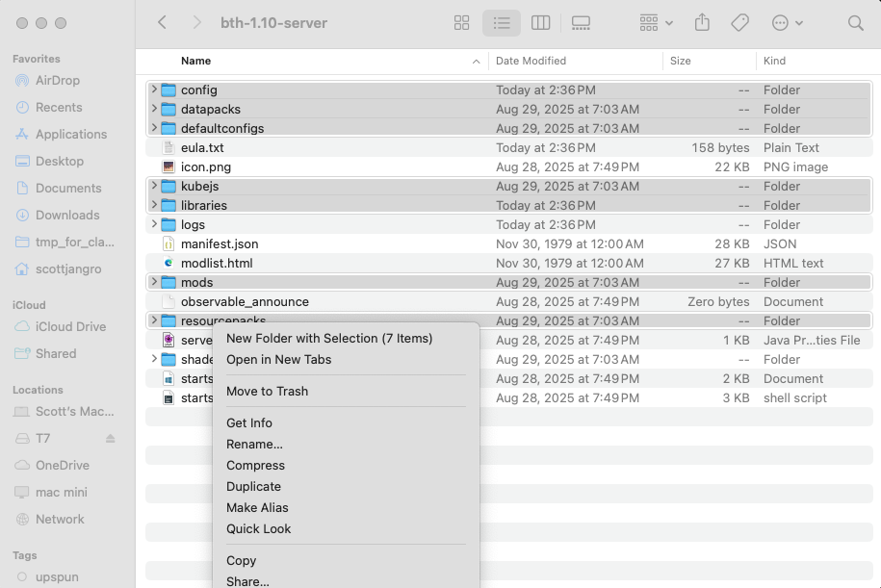The height and width of the screenshot is (588, 881).
Task: Switch to column view
Action: 540,22
